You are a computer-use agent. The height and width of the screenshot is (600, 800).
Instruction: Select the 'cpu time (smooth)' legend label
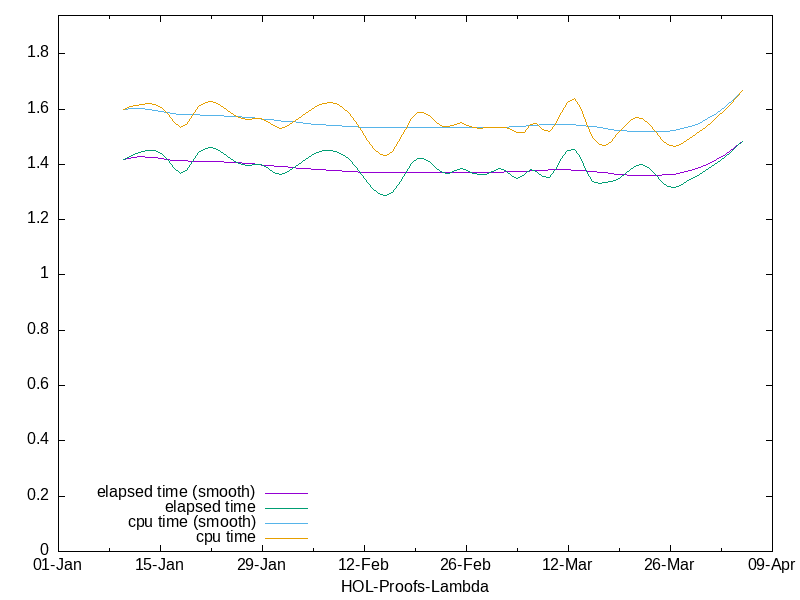[192, 522]
